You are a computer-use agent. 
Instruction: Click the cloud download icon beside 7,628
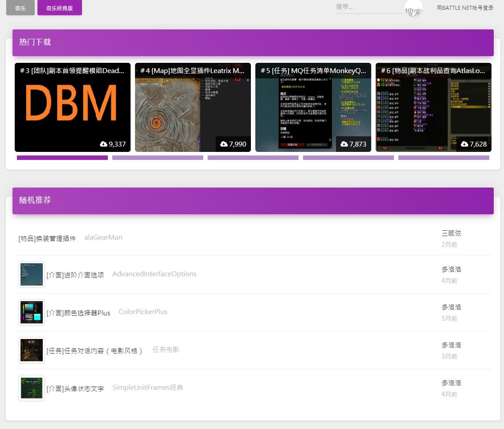pyautogui.click(x=464, y=144)
